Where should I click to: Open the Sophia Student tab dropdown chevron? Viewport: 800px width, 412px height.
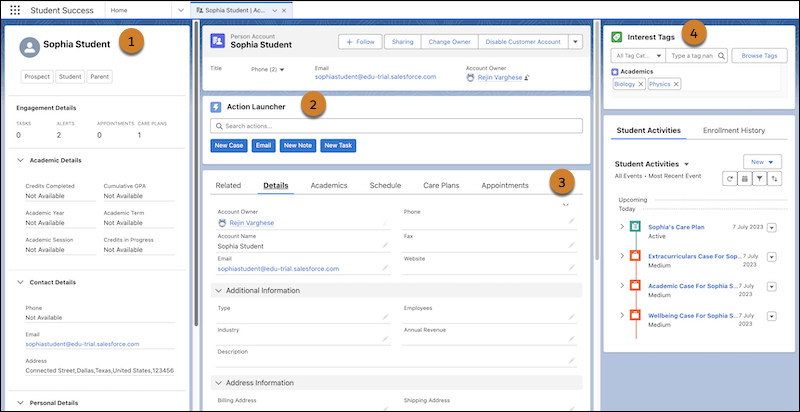pyautogui.click(x=274, y=10)
